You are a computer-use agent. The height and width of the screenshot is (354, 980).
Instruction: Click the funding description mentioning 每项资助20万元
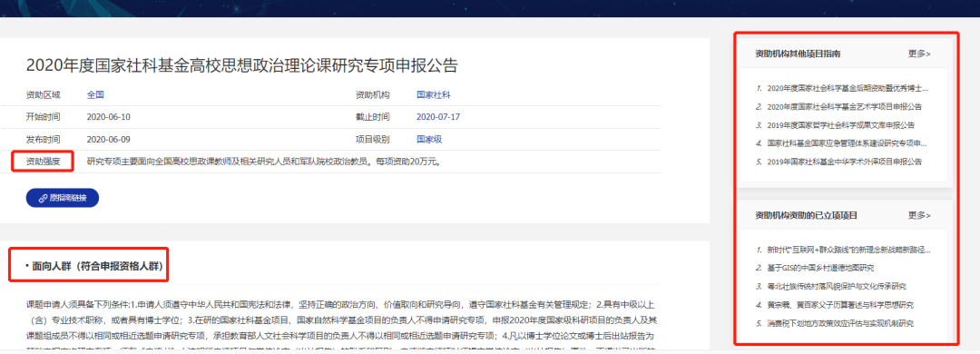pos(265,162)
